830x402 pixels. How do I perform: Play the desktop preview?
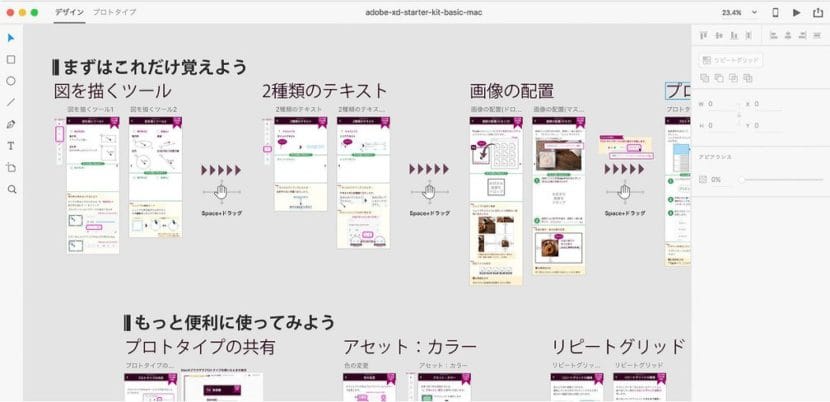coord(797,13)
